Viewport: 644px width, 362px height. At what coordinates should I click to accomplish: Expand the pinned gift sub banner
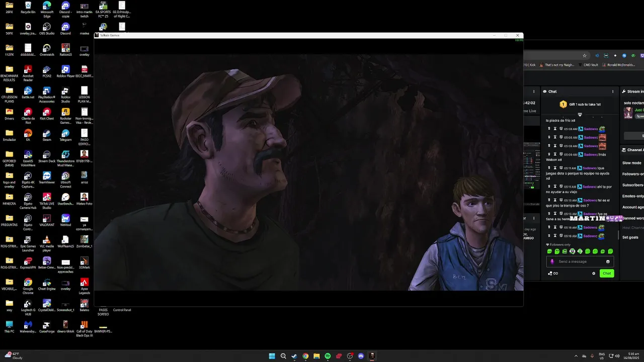[580, 115]
